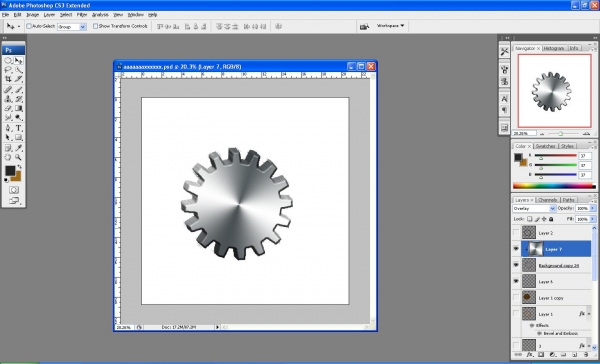Viewport: 600px width, 364px height.
Task: Select the Slice tool
Action: (x=18, y=79)
